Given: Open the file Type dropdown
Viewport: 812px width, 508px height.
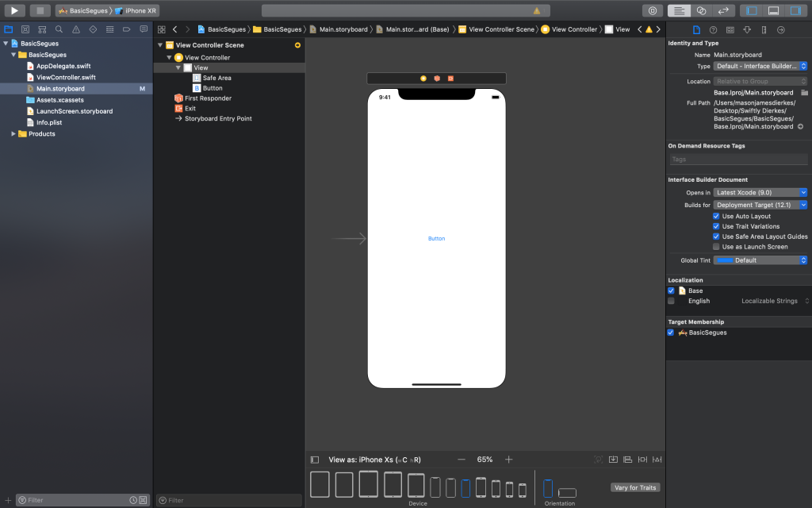Looking at the screenshot, I should point(760,67).
